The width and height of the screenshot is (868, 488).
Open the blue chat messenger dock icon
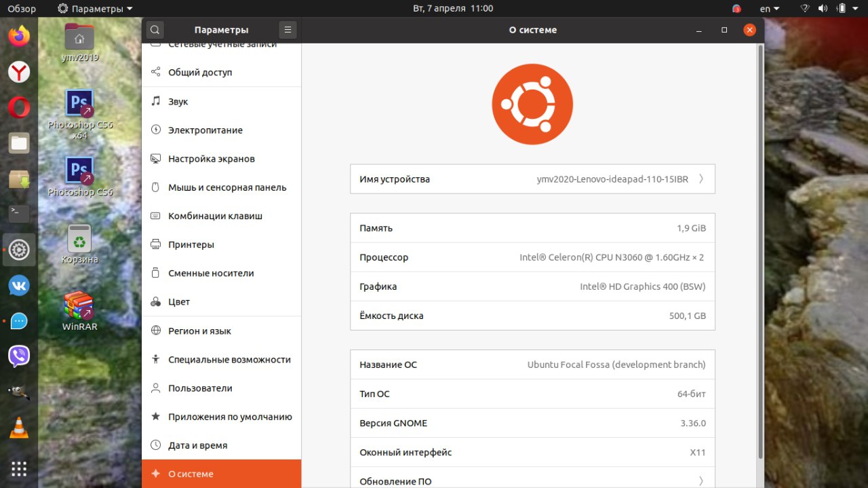(19, 321)
